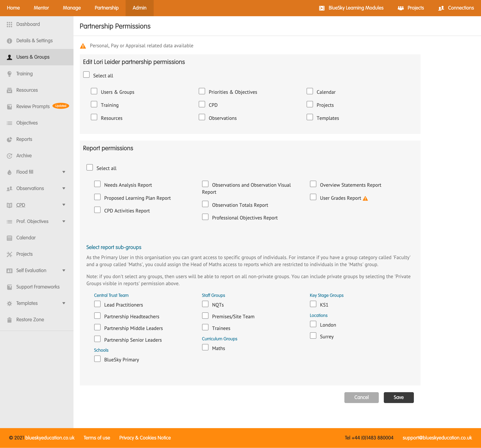Expand the CPD sidebar submenu arrow
This screenshot has height=448, width=481.
coord(64,205)
